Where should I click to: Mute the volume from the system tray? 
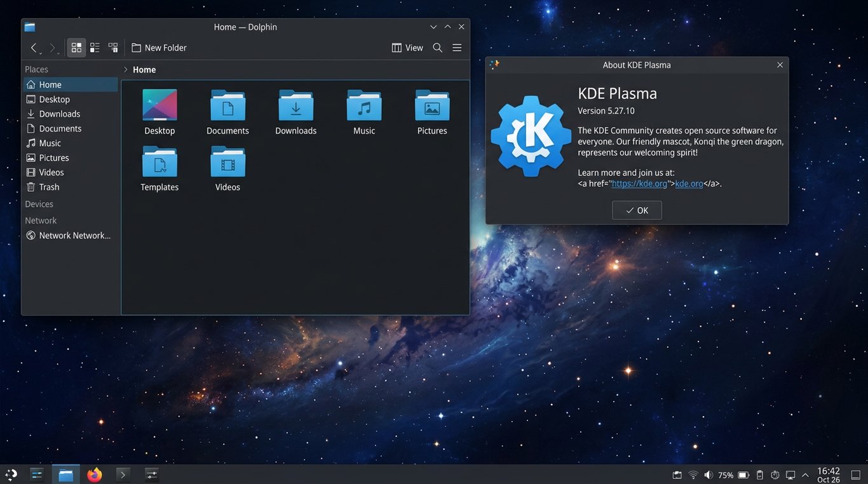pyautogui.click(x=708, y=474)
